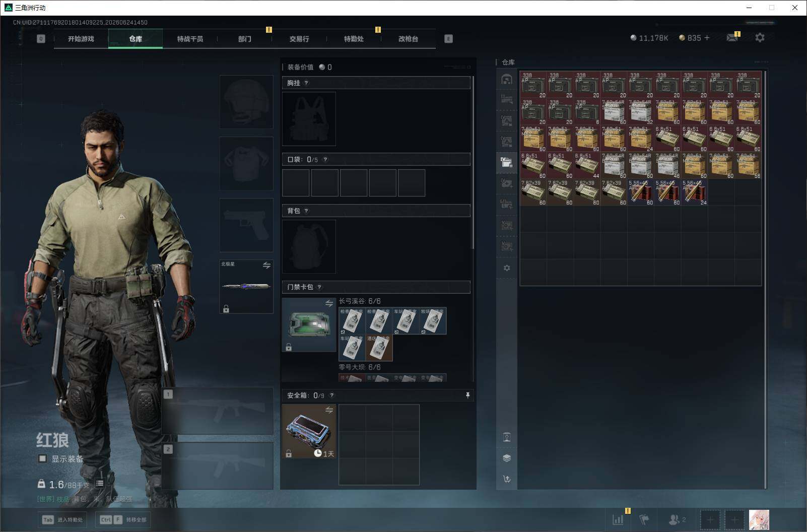This screenshot has width=807, height=532.
Task: Open the player avatar in bottom right
Action: [x=759, y=519]
